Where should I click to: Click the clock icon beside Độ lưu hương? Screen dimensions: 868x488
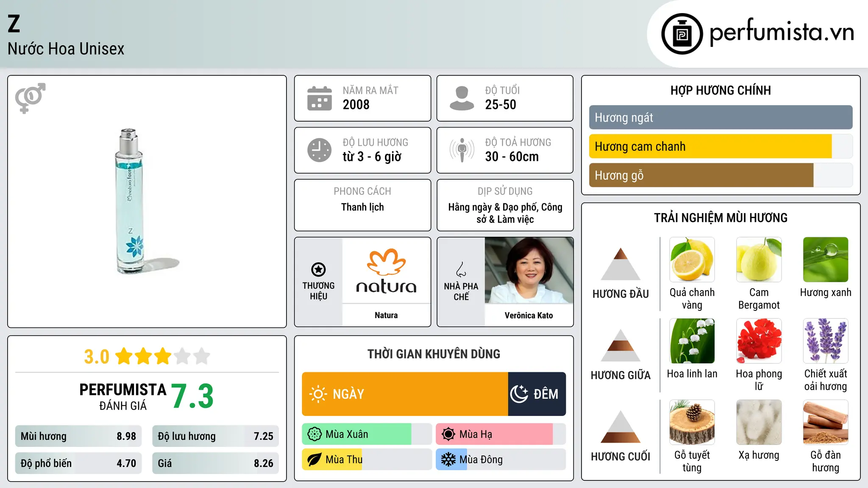pyautogui.click(x=320, y=150)
